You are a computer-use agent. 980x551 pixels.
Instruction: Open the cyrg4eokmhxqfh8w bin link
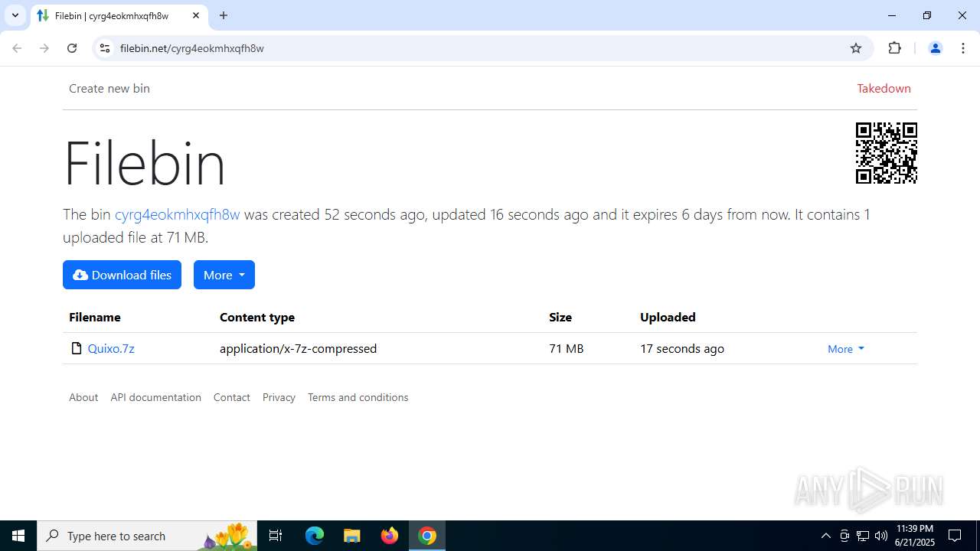click(177, 214)
